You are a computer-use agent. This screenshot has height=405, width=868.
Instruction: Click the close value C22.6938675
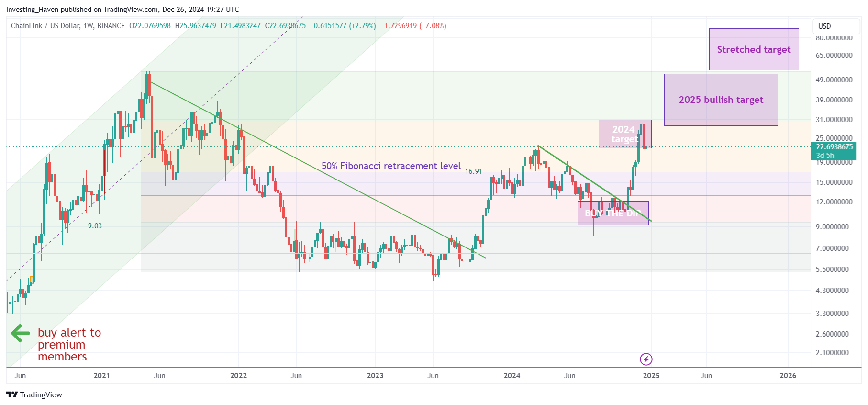click(x=285, y=26)
